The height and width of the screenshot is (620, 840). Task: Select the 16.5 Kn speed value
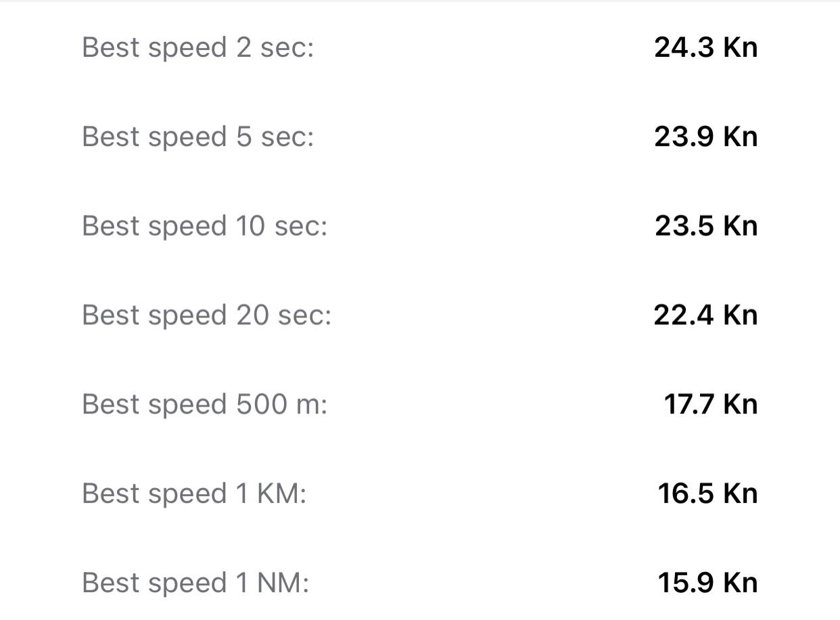(707, 494)
